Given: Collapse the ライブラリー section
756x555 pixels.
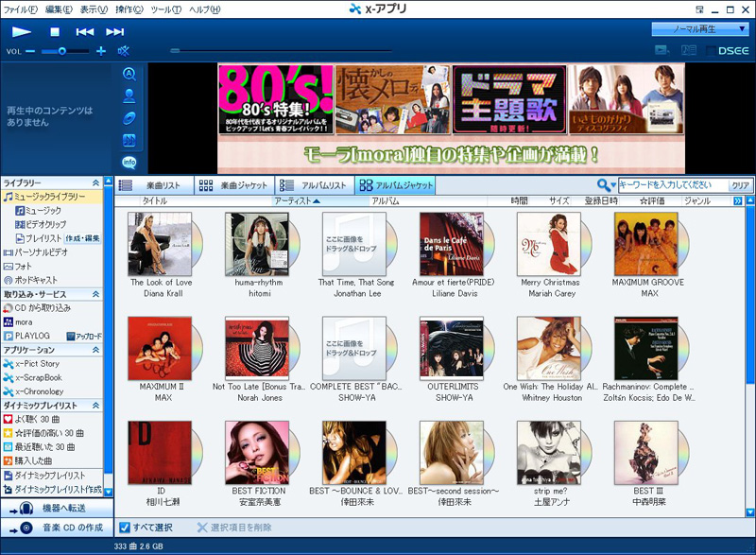Looking at the screenshot, I should 95,182.
